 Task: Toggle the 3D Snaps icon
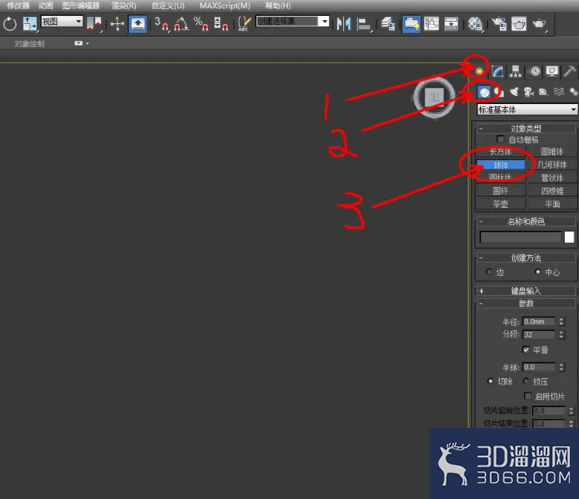pos(161,24)
